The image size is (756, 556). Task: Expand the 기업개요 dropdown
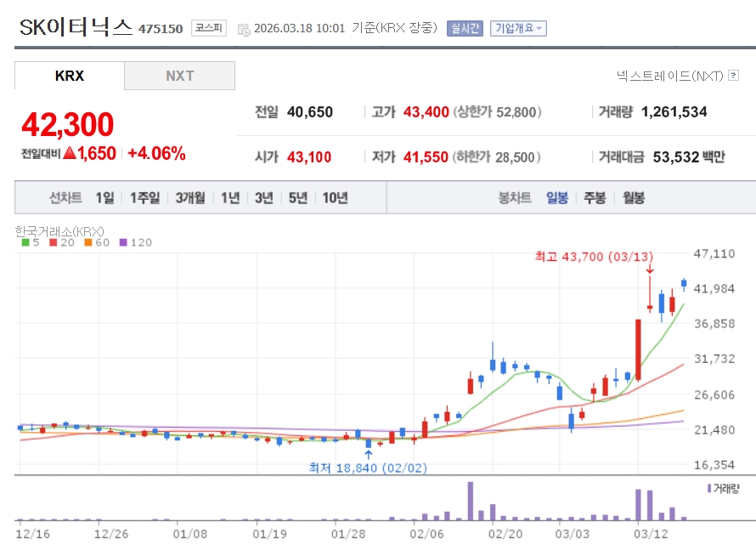519,28
